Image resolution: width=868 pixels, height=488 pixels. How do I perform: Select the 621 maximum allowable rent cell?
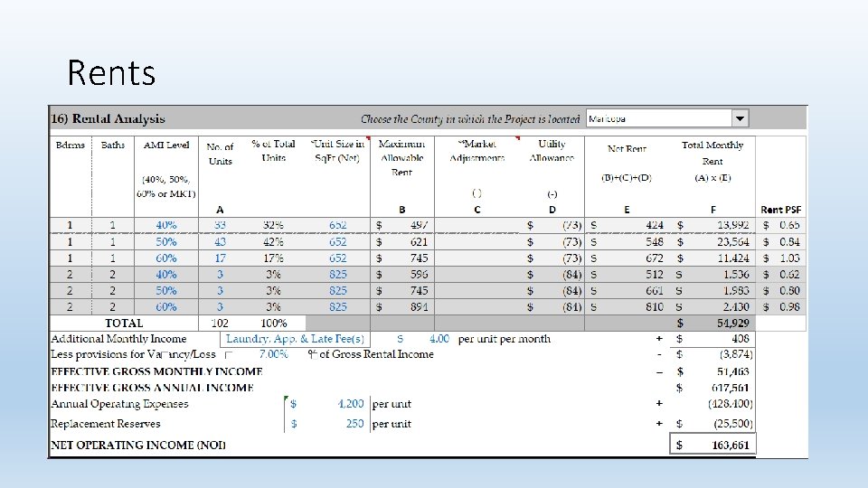pyautogui.click(x=402, y=242)
